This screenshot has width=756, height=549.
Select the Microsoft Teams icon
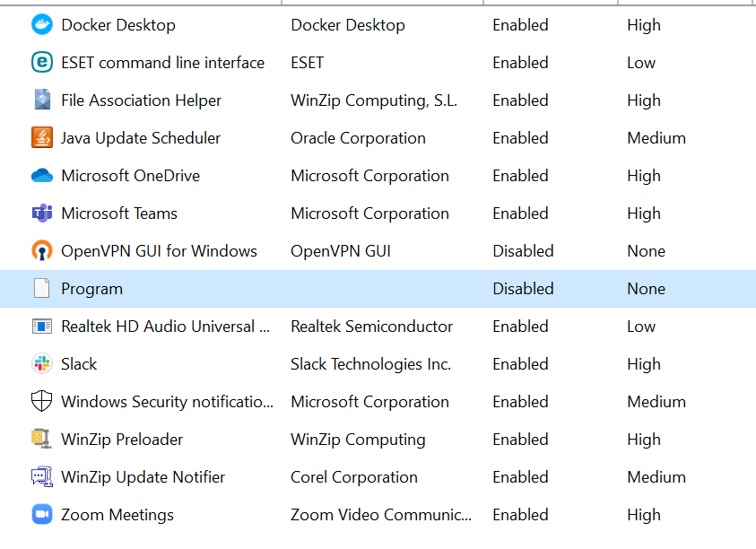click(42, 213)
